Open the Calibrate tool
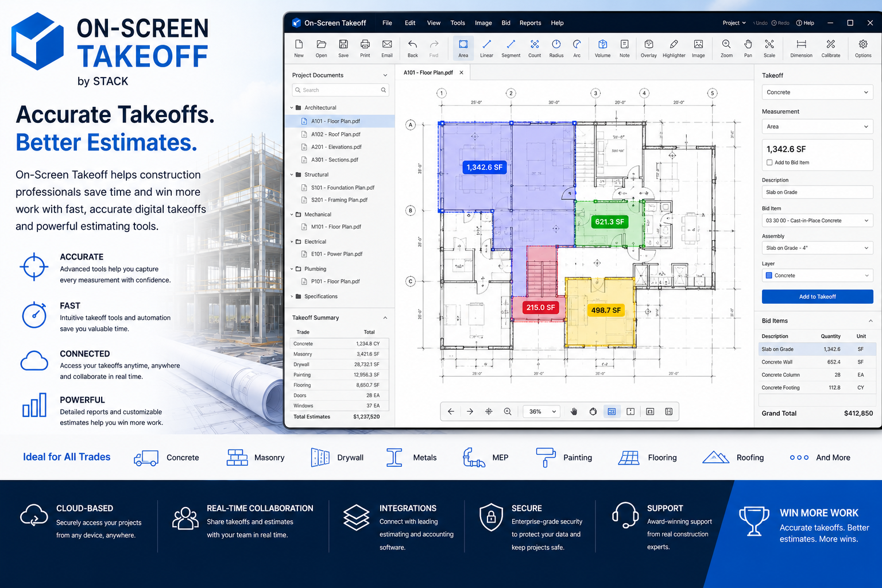Viewport: 882px width, 588px height. [x=830, y=48]
